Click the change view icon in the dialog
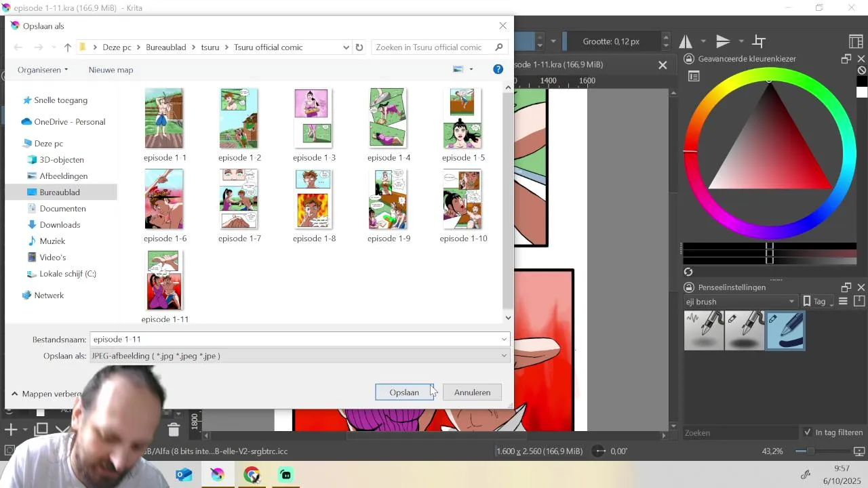This screenshot has height=488, width=868. 458,70
